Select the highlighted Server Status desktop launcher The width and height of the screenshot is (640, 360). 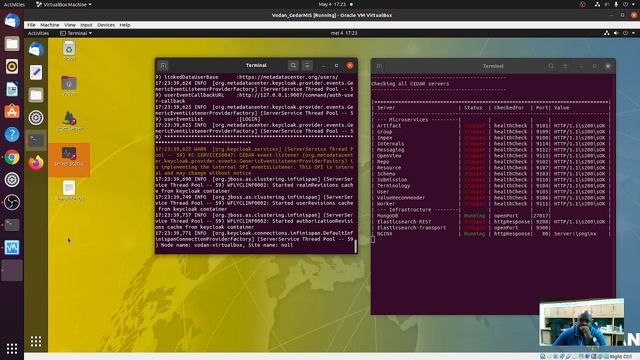point(69,159)
